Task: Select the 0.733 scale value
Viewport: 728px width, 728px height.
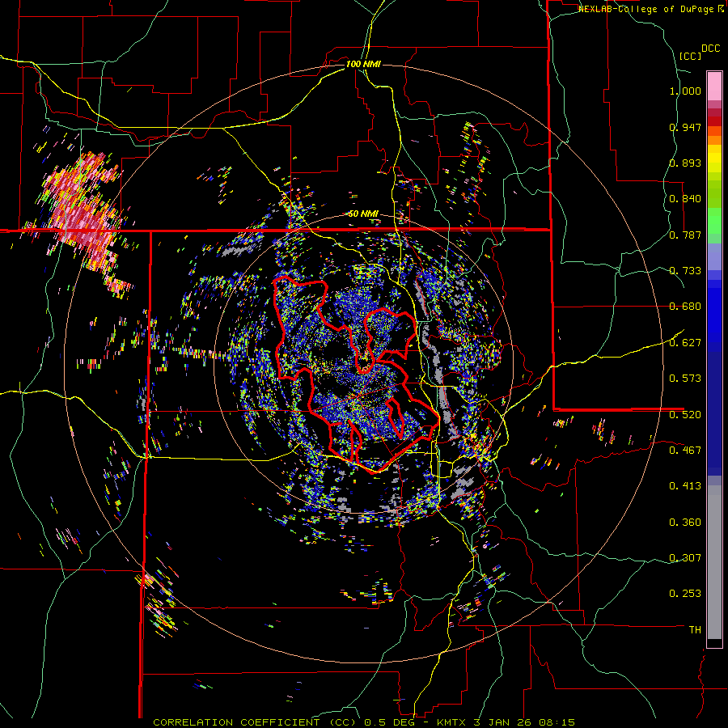Action: pyautogui.click(x=685, y=271)
